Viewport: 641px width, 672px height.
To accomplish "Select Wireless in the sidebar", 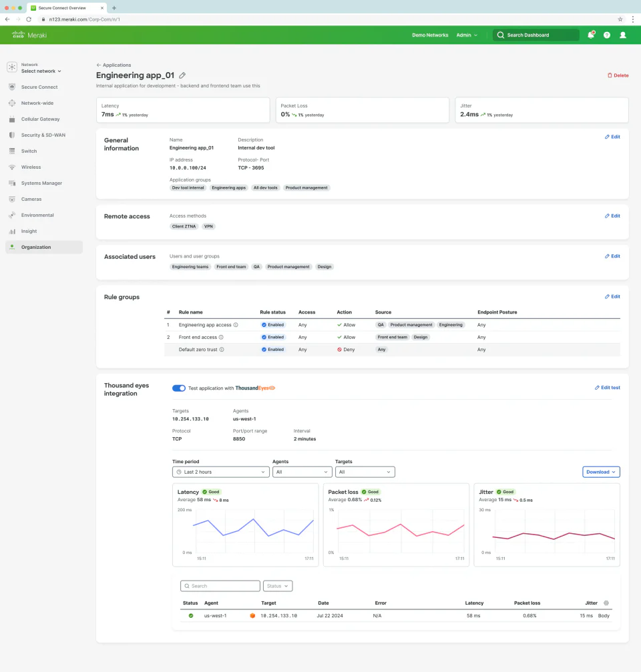I will [31, 167].
